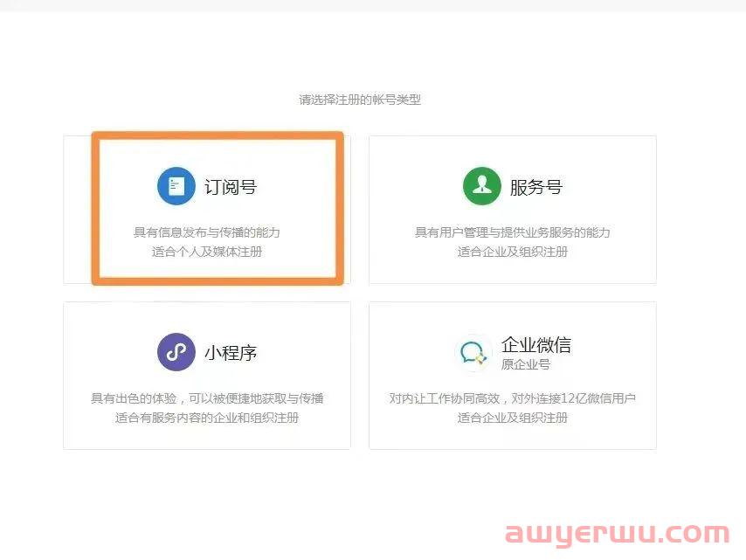The image size is (746, 560).
Task: Select the 企业微信 account type title
Action: (x=536, y=344)
